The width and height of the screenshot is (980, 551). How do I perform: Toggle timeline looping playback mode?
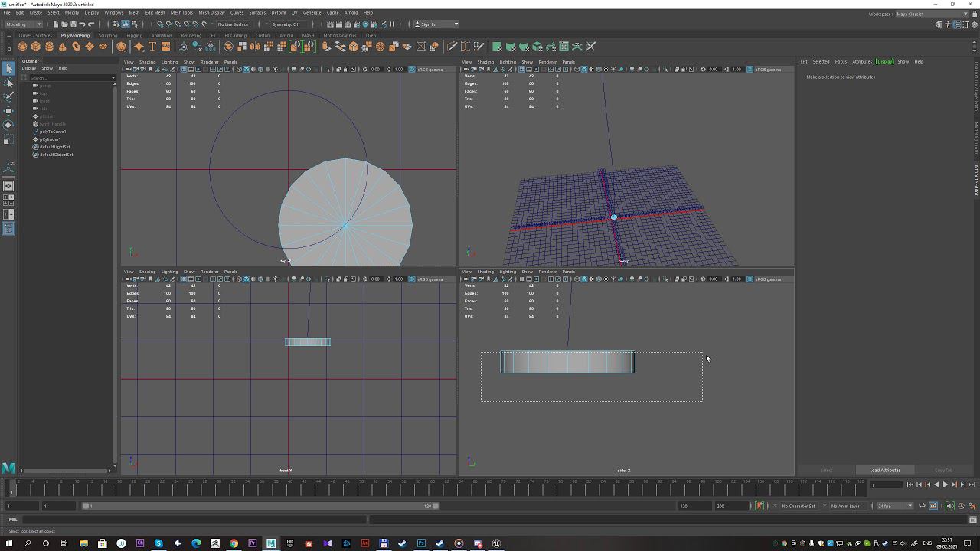tap(922, 506)
